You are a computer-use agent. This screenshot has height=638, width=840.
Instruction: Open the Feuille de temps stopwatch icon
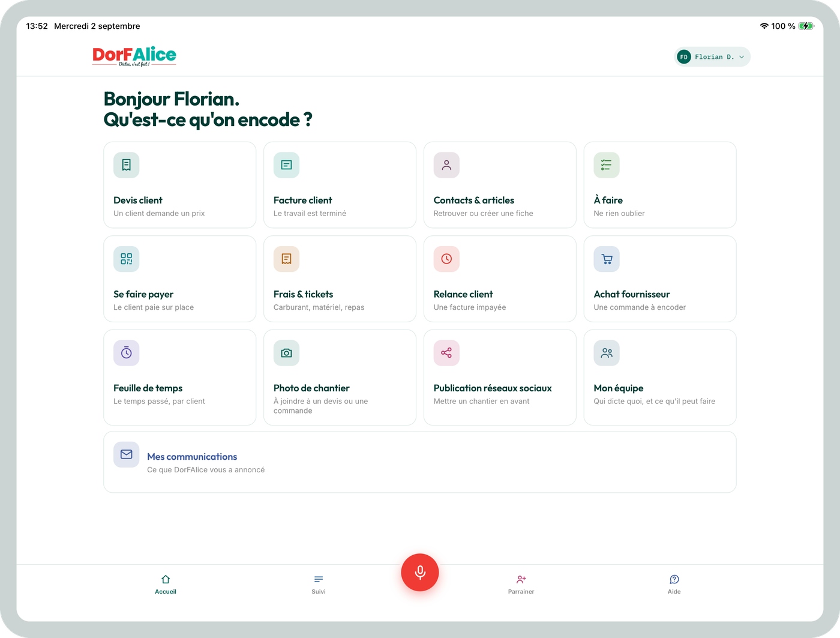click(x=127, y=353)
